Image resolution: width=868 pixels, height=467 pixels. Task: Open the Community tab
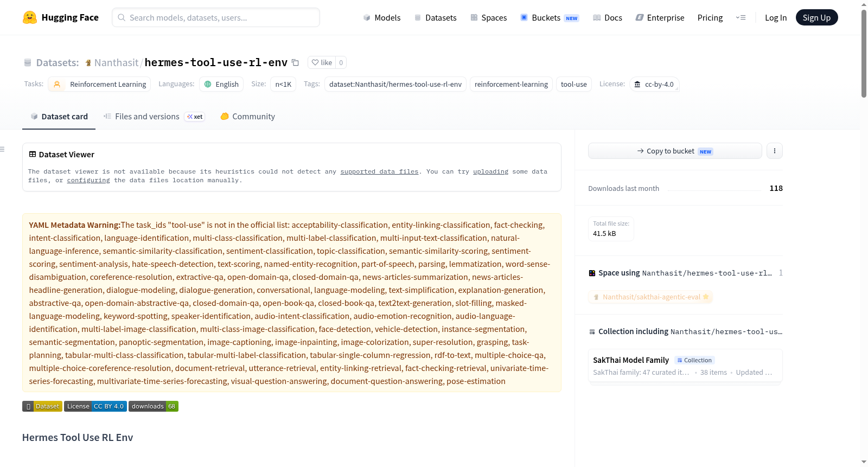[x=247, y=117]
